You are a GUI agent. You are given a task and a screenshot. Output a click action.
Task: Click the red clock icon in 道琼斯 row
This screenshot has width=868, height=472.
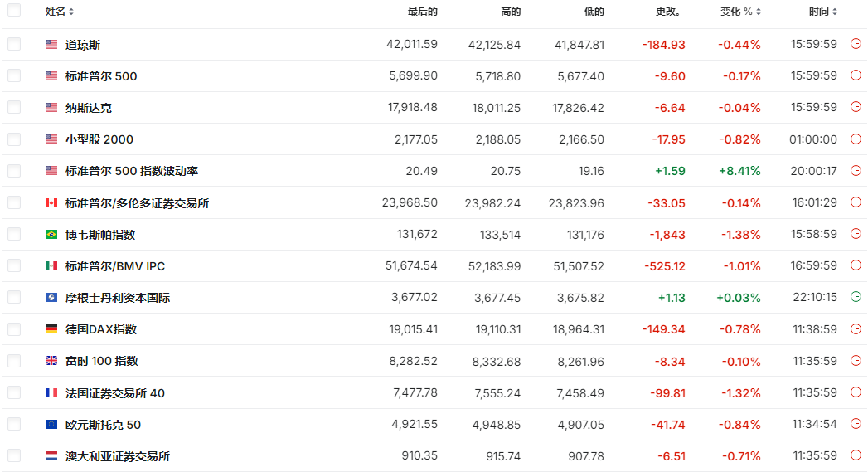click(856, 44)
